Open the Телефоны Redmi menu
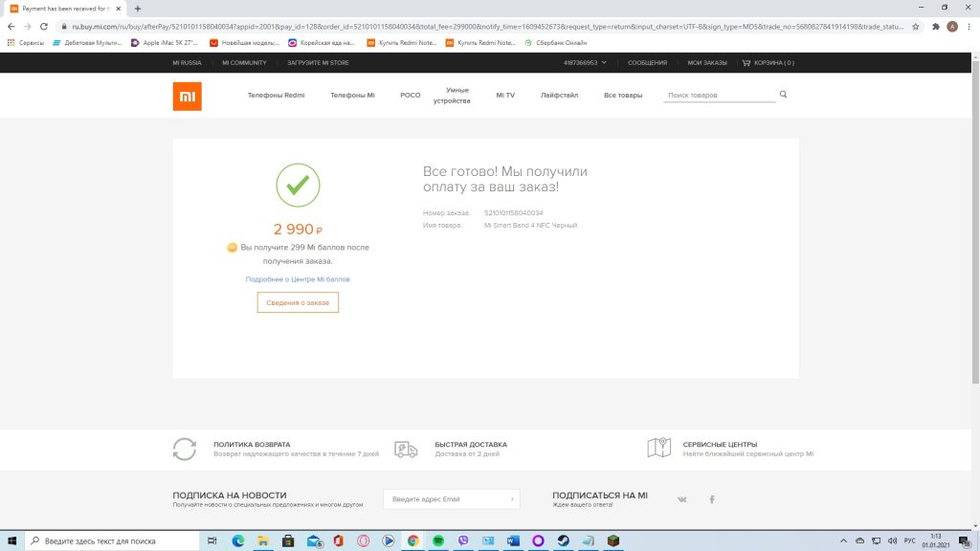The width and height of the screenshot is (980, 551). 276,96
